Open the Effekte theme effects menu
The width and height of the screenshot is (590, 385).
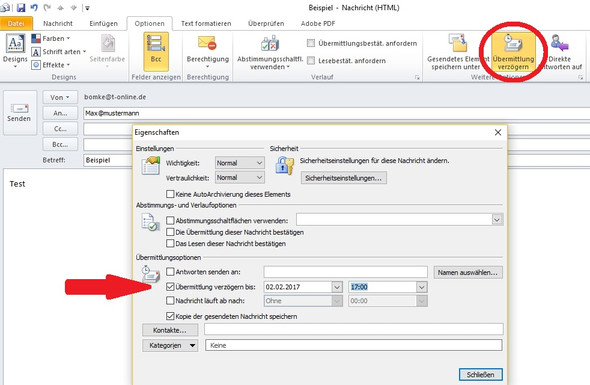pyautogui.click(x=50, y=65)
